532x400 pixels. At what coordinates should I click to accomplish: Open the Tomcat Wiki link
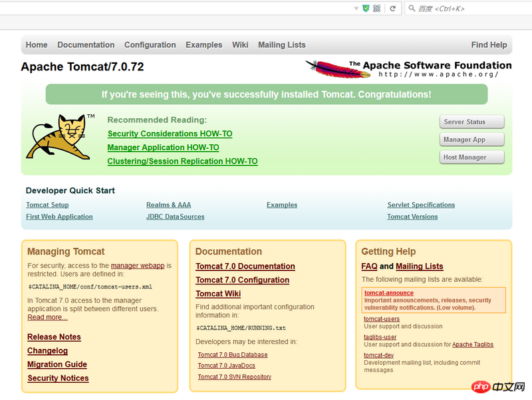(x=218, y=294)
